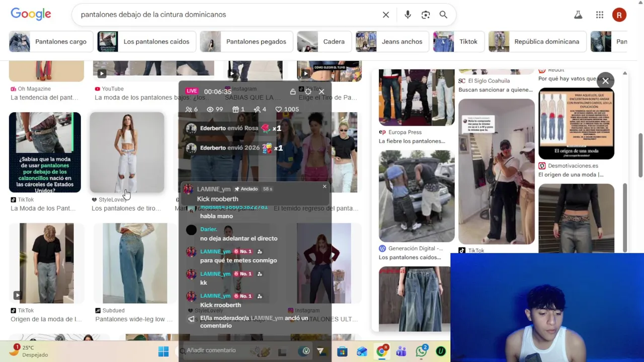The width and height of the screenshot is (644, 362).
Task: Click the side panel inner scrollbar
Action: tap(625, 217)
